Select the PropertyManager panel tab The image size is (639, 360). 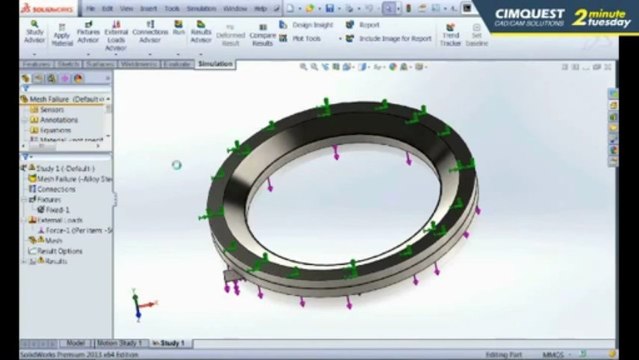pyautogui.click(x=38, y=78)
